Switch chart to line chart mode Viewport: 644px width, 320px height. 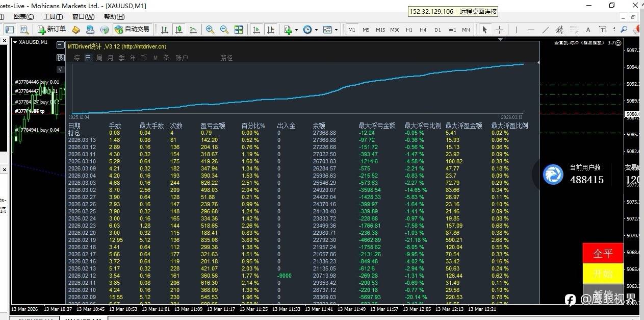[x=193, y=30]
